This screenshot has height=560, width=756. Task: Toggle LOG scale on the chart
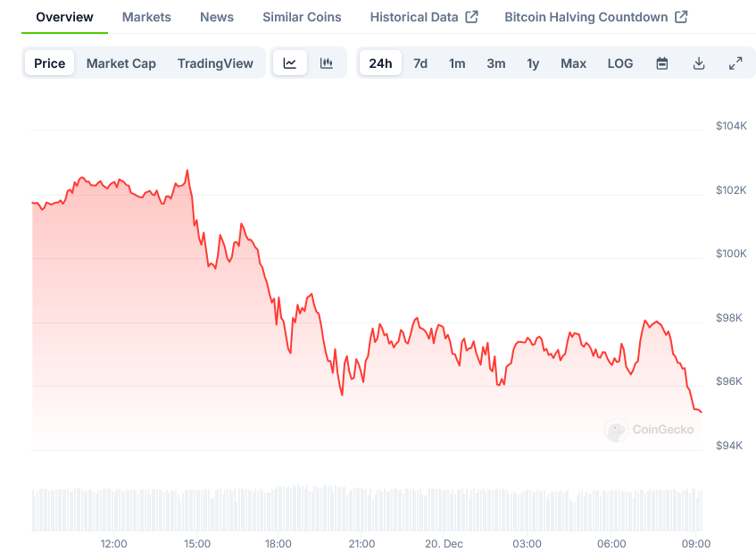pyautogui.click(x=620, y=63)
